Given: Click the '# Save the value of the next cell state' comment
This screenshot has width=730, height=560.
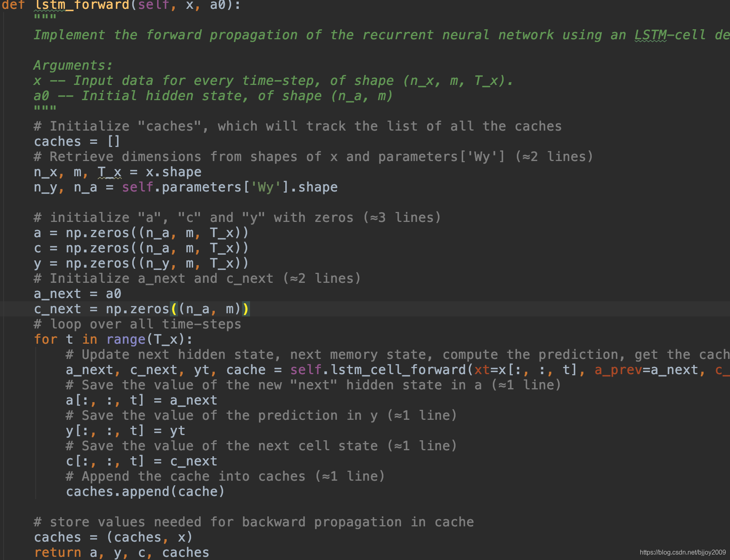Looking at the screenshot, I should click(x=262, y=446).
